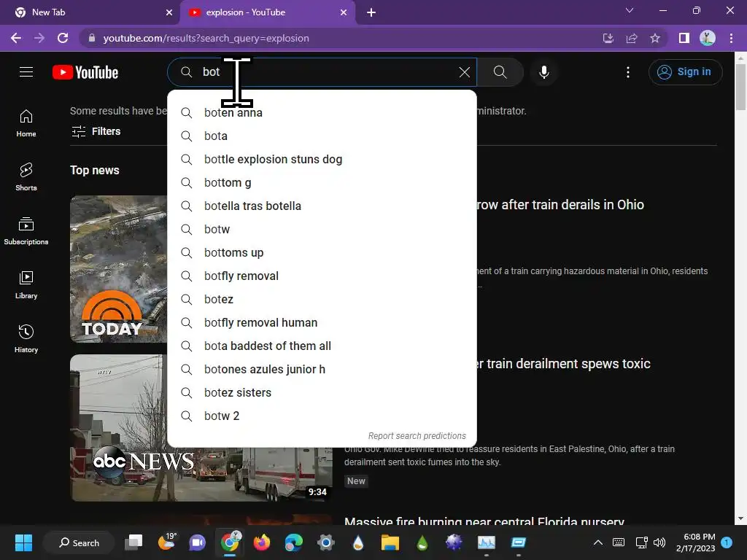
Task: Click the Sign in button
Action: click(686, 72)
